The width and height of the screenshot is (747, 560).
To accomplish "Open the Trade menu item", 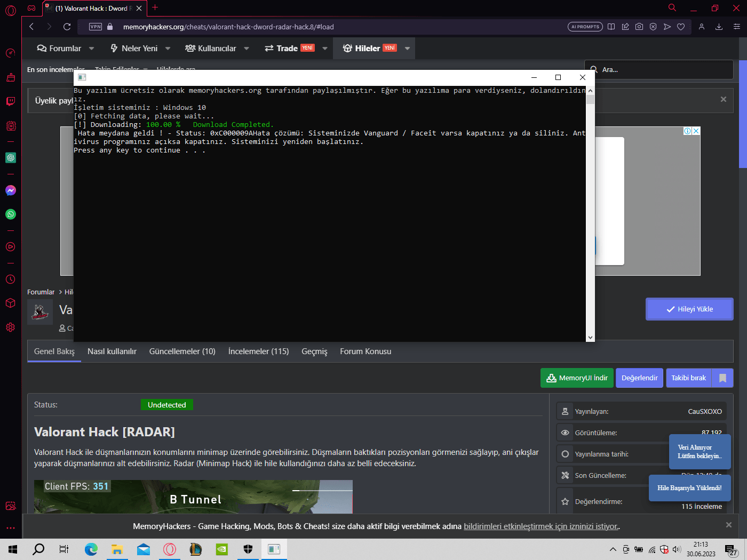I will [x=290, y=49].
